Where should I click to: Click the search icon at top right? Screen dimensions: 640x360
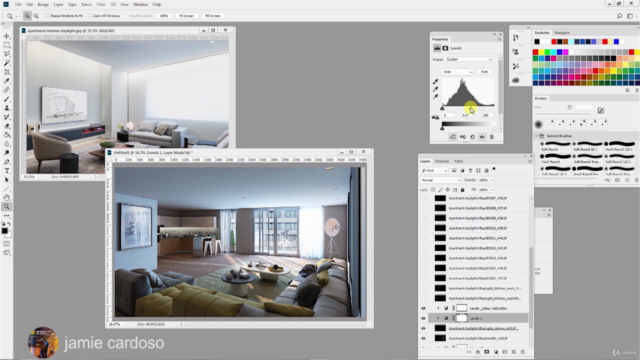tap(619, 16)
